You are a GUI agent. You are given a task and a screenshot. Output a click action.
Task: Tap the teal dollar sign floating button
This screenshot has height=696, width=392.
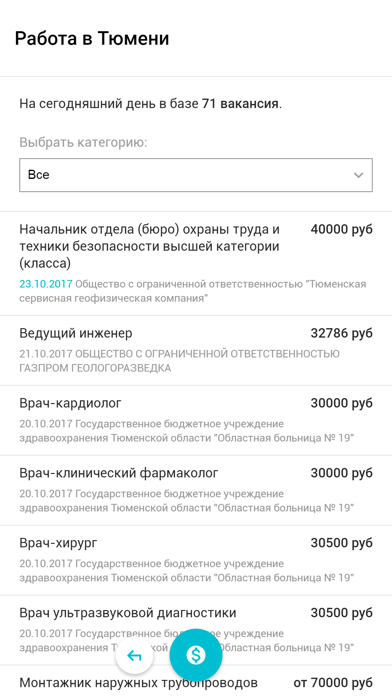point(196,655)
